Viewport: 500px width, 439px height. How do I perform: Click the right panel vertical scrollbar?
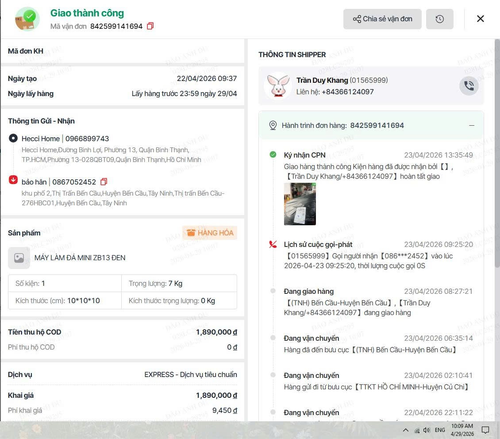497,153
